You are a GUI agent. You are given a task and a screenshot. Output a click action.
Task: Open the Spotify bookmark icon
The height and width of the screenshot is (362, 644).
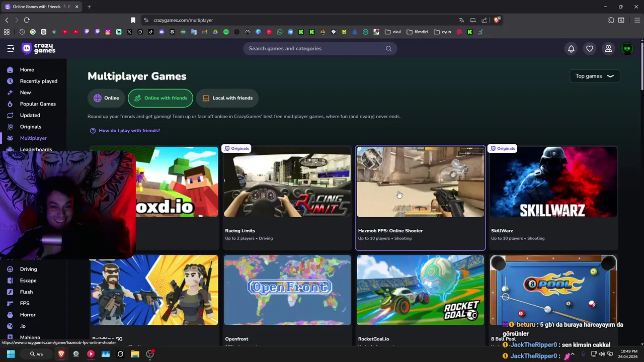point(226,32)
